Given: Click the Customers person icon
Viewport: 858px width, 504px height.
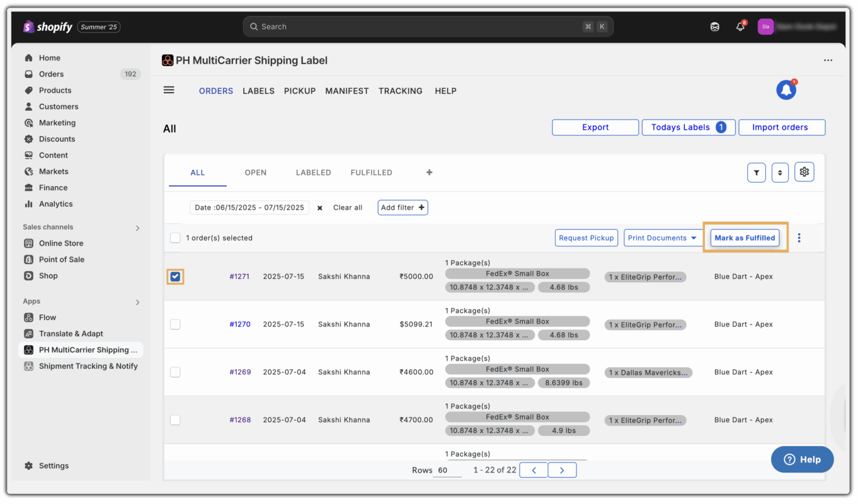Looking at the screenshot, I should point(28,107).
